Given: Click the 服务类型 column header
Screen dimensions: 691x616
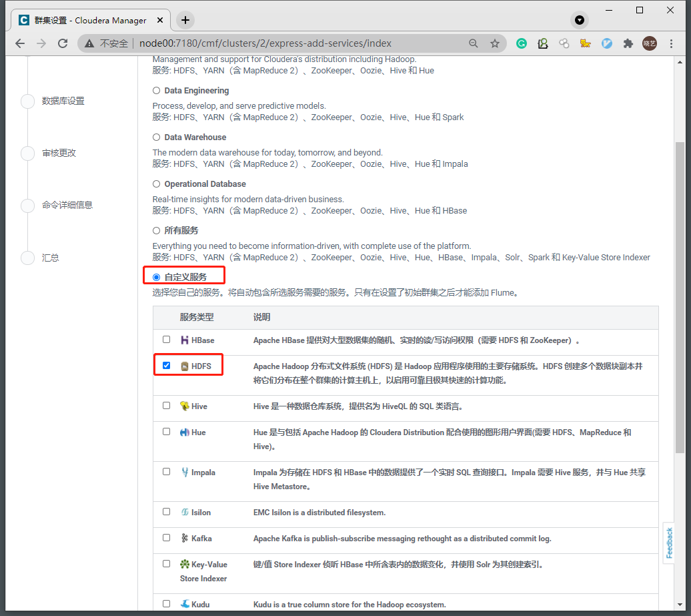Looking at the screenshot, I should tap(197, 317).
